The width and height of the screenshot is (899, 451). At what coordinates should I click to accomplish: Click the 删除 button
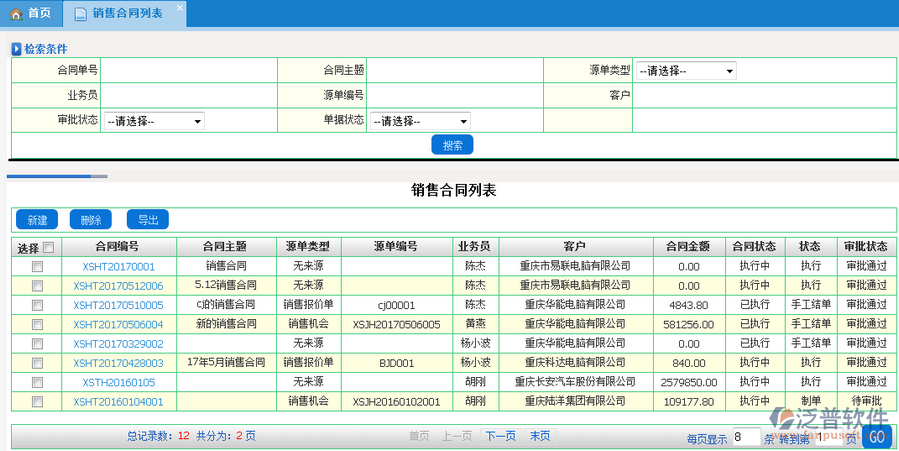pos(91,220)
